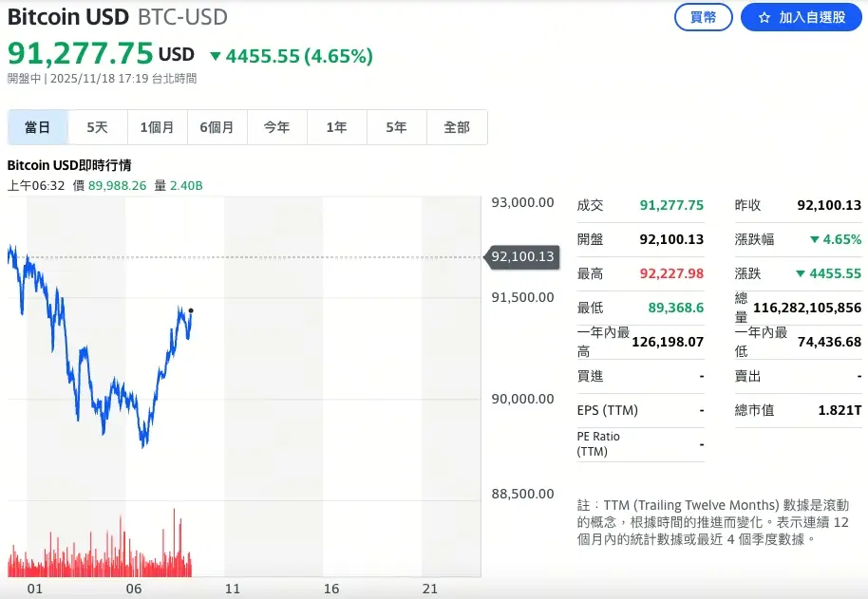Viewport: 868px width, 599px height.
Task: Click the 88,500.00 y-axis label
Action: click(x=522, y=494)
